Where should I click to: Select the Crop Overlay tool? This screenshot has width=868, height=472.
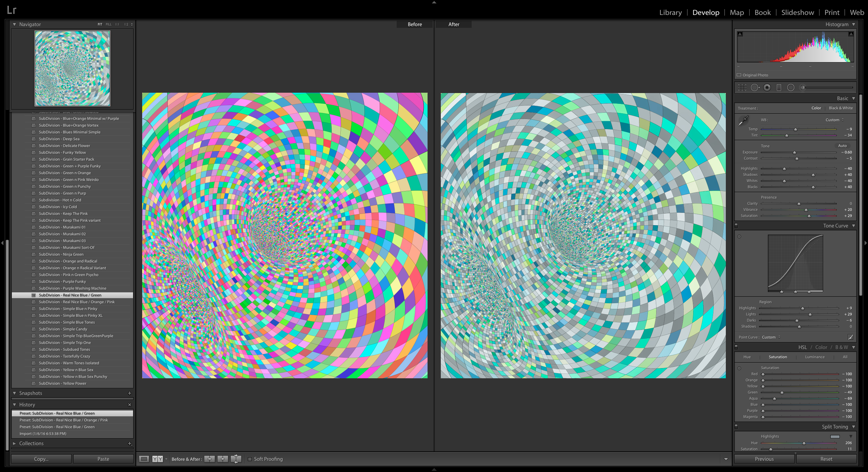[742, 88]
